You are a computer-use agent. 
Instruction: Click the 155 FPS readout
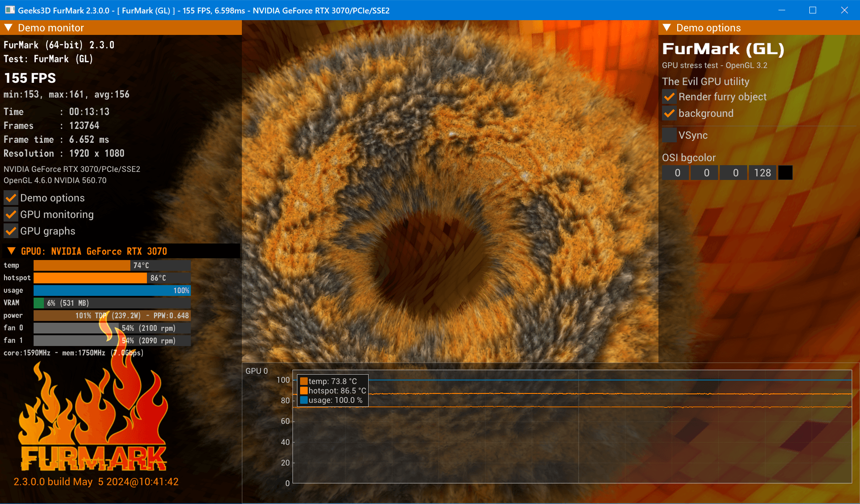coord(30,78)
